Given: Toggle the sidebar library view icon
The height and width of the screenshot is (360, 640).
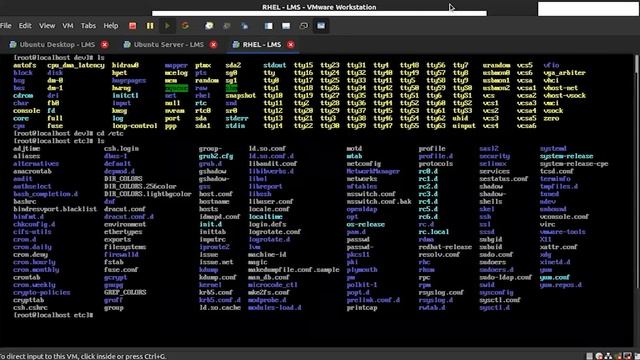Looking at the screenshot, I should point(268,26).
